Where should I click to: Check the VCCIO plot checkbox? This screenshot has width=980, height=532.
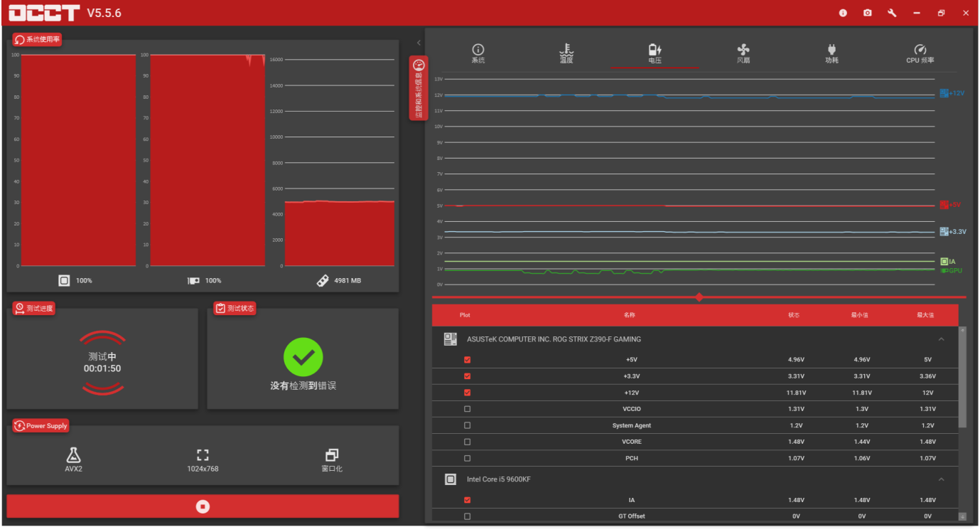pos(467,409)
